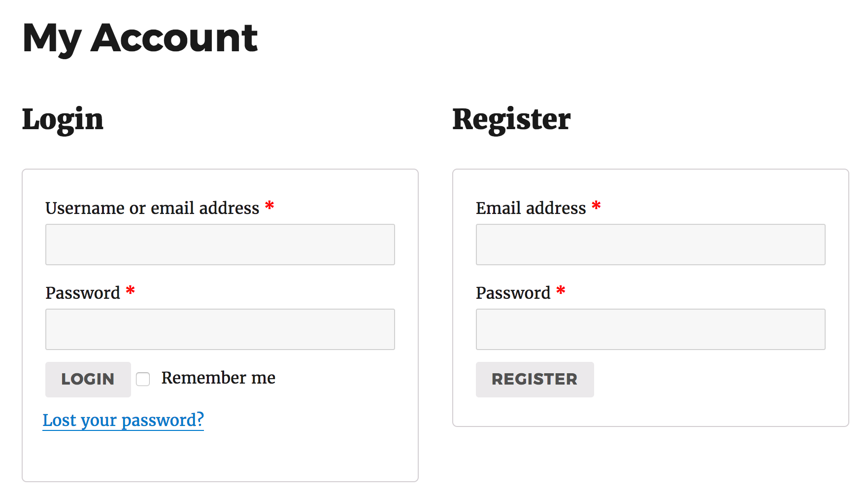Click the Username or email address field
The width and height of the screenshot is (868, 496).
tap(220, 244)
